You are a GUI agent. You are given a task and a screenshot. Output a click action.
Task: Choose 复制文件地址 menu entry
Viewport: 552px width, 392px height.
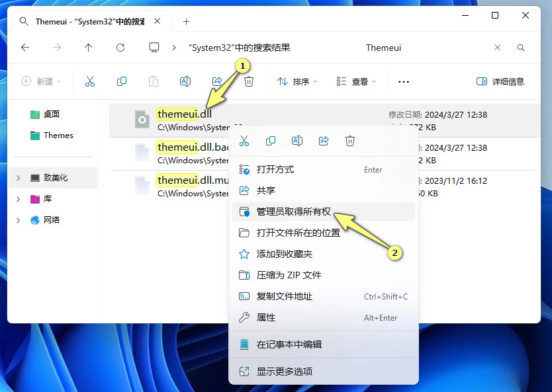[x=324, y=296]
